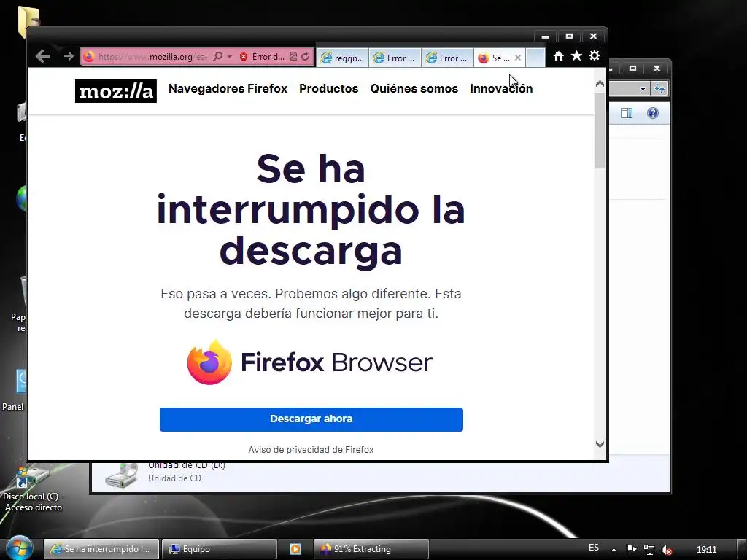The height and width of the screenshot is (560, 747).
Task: Open the 'Quiénes somos' menu
Action: (414, 88)
